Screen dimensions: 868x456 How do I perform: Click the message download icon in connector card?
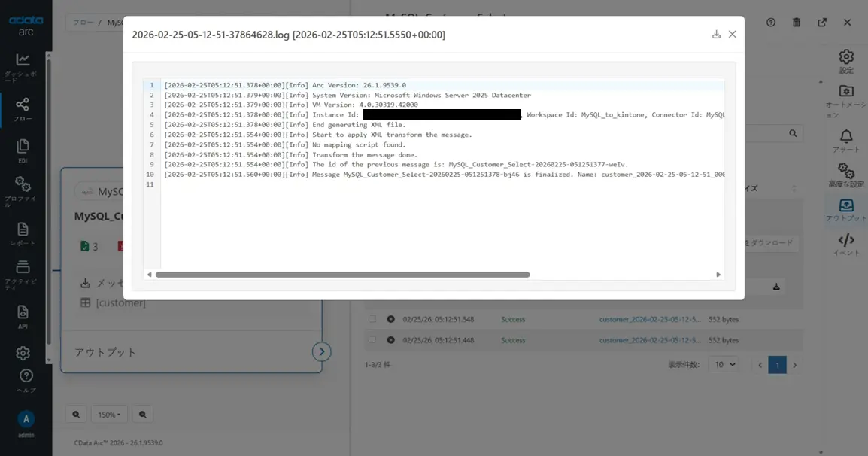point(85,283)
